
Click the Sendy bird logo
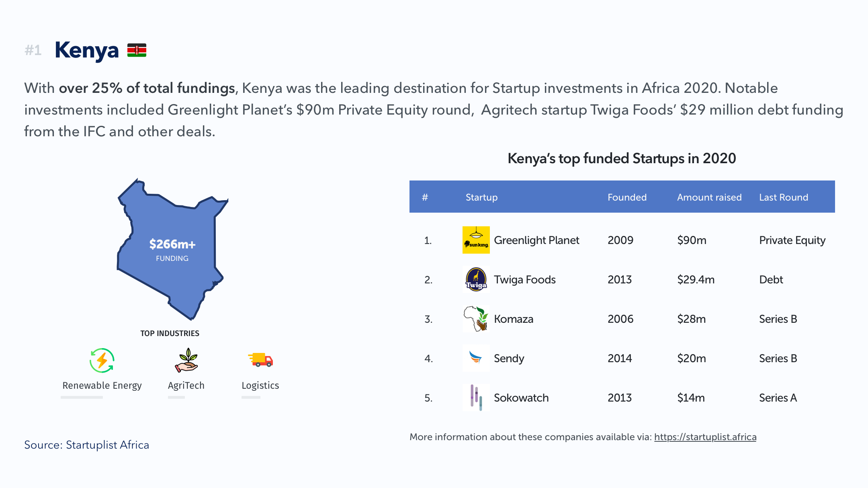pos(476,358)
